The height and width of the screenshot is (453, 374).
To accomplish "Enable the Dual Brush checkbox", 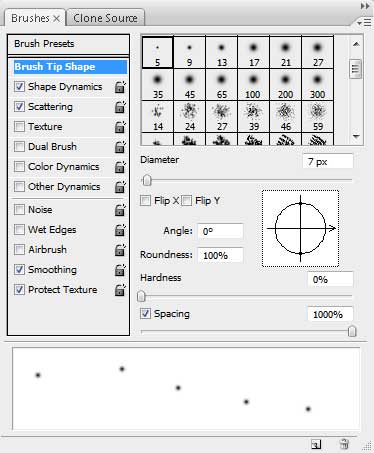I will coord(19,147).
